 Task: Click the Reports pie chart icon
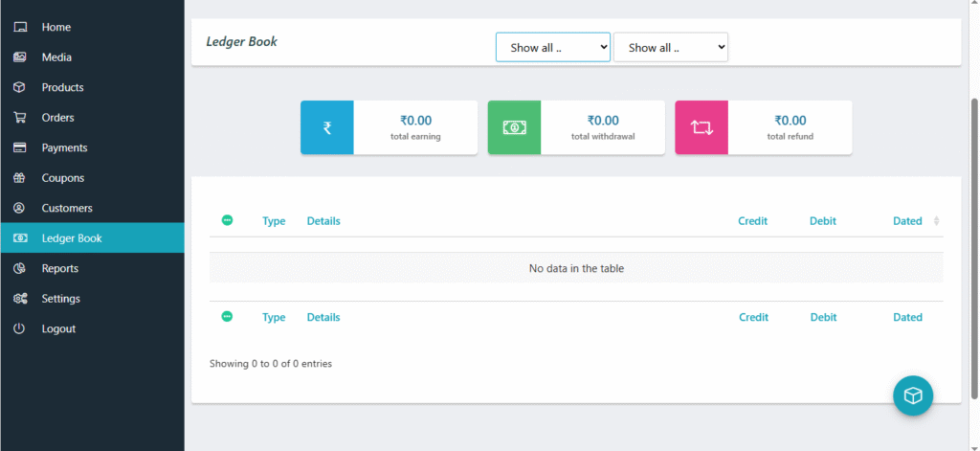pyautogui.click(x=19, y=269)
